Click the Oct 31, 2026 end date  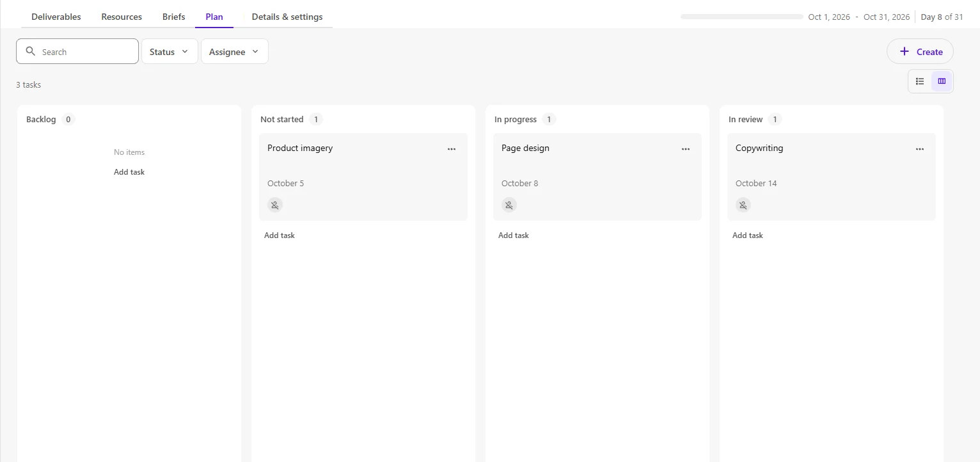[887, 17]
